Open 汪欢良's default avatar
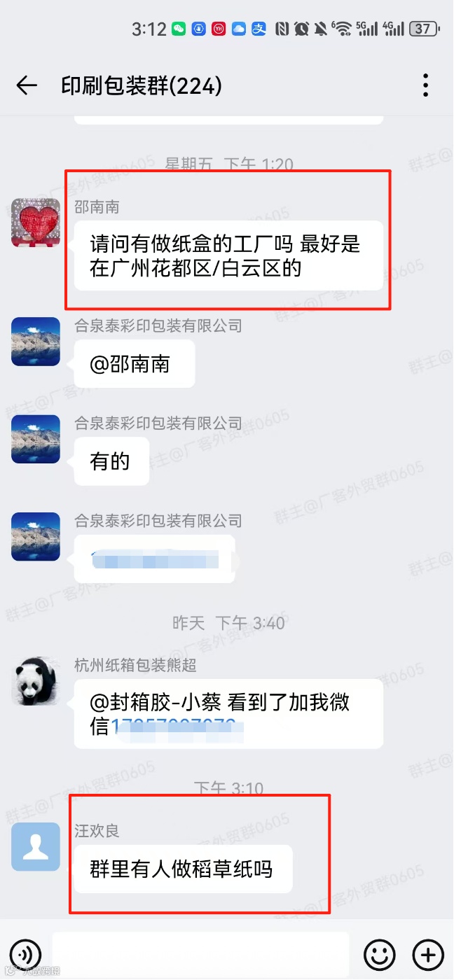Image resolution: width=454 pixels, height=980 pixels. tap(36, 847)
